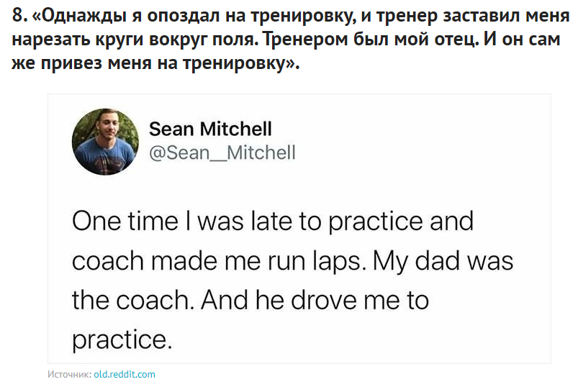Open the old.reddit.com source link

point(125,374)
